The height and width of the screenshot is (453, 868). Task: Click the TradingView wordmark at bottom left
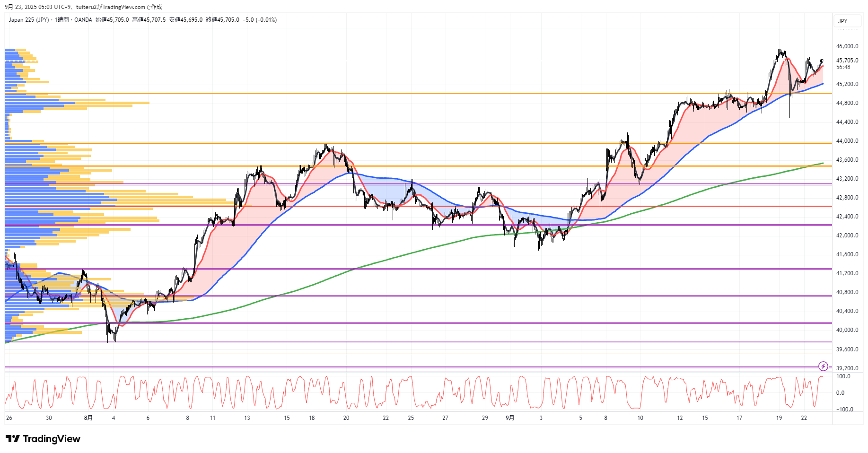pos(52,439)
